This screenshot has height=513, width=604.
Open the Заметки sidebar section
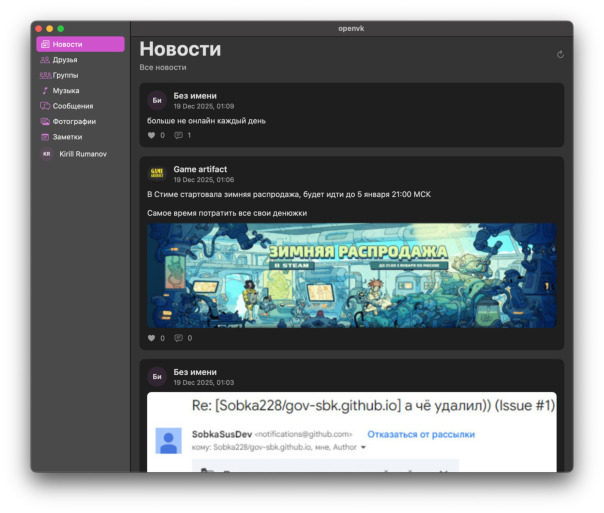[81, 137]
